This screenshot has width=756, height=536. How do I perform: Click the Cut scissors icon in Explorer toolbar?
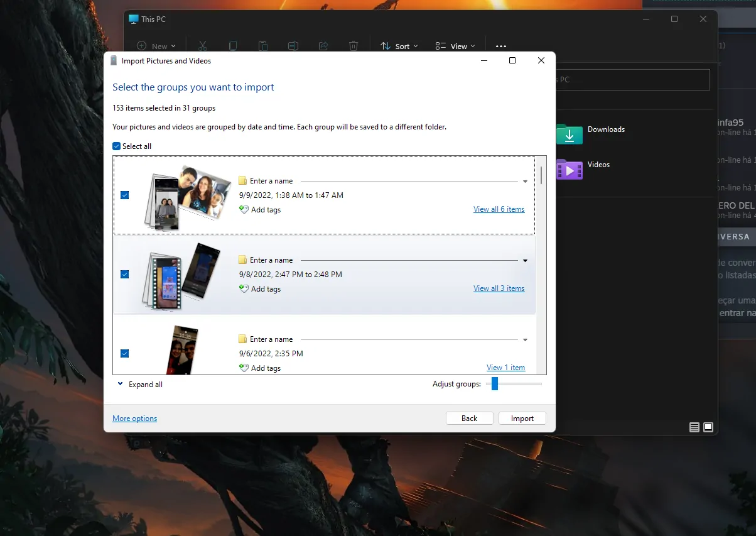pyautogui.click(x=202, y=46)
